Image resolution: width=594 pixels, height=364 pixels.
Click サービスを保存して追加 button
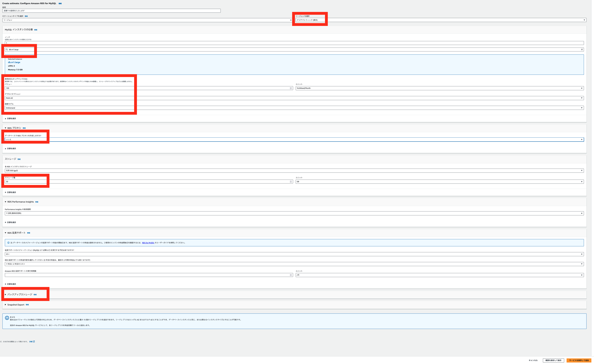[x=579, y=360]
